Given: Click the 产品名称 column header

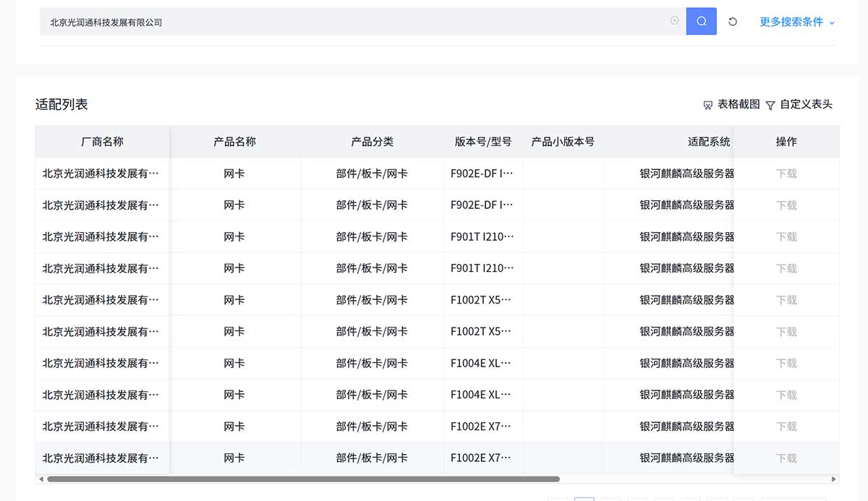Looking at the screenshot, I should pyautogui.click(x=234, y=142).
